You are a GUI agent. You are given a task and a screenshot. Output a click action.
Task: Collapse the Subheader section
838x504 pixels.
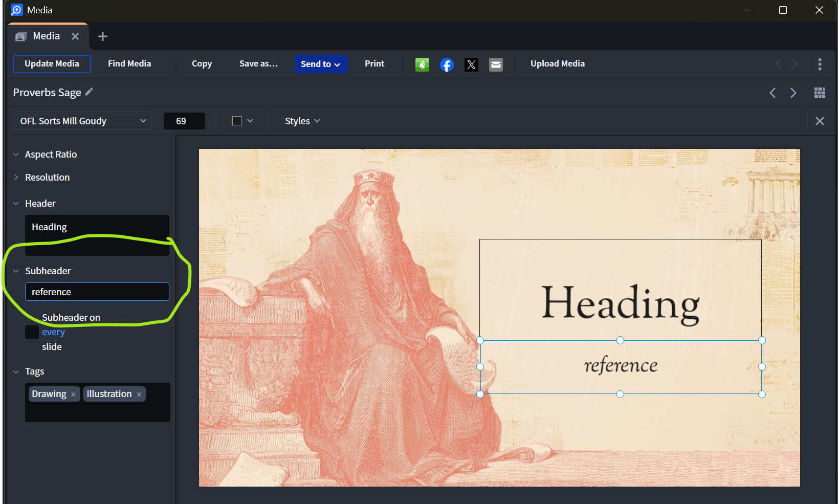coord(16,271)
